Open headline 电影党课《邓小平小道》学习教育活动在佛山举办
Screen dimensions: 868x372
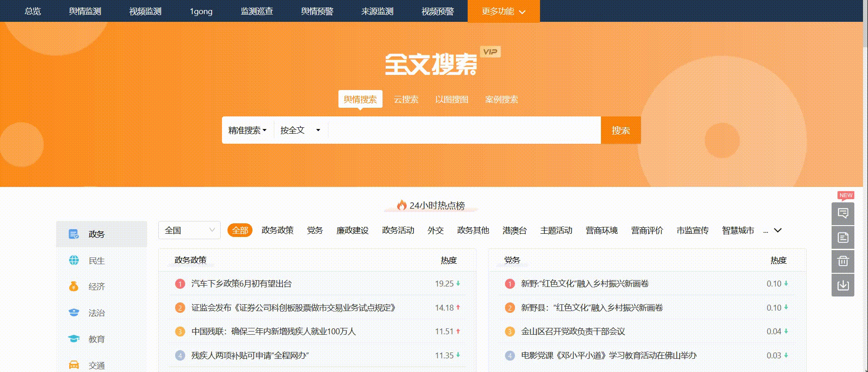(x=609, y=356)
